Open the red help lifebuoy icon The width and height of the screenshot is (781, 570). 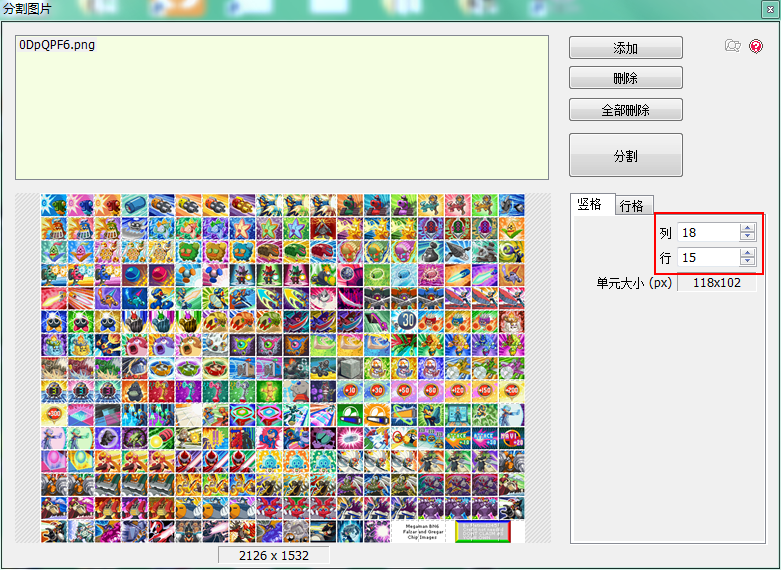point(756,46)
